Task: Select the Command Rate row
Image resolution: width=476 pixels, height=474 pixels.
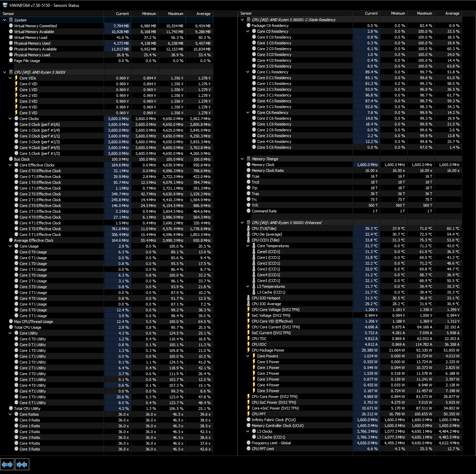Action: pos(350,211)
